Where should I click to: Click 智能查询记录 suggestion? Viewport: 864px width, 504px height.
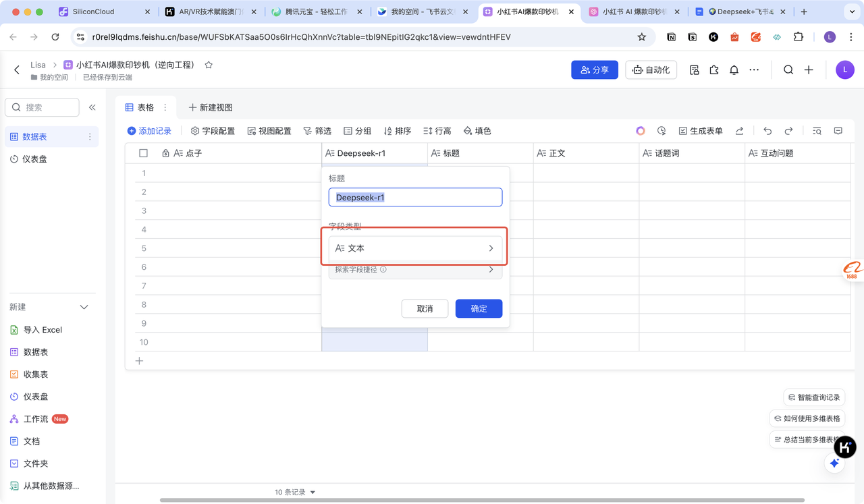click(x=814, y=397)
